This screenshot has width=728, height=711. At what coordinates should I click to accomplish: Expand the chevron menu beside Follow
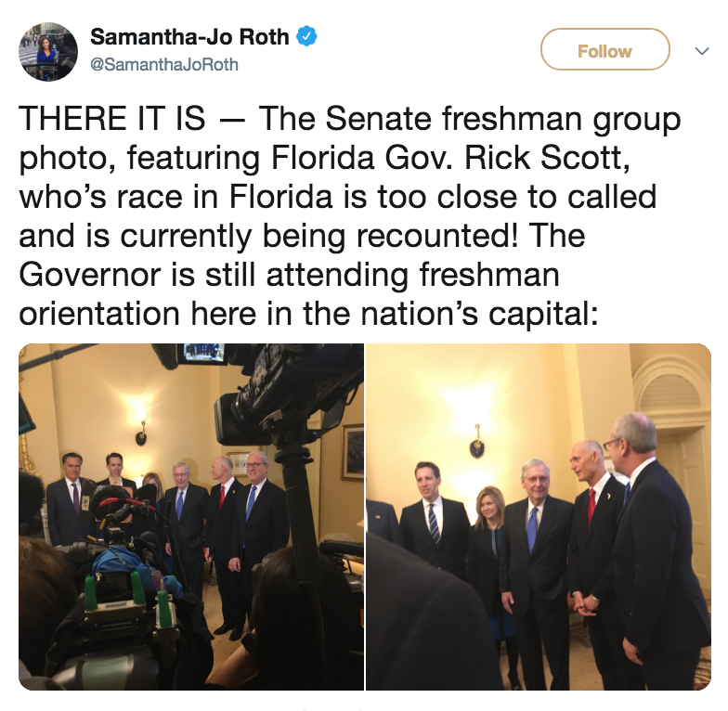(x=702, y=50)
